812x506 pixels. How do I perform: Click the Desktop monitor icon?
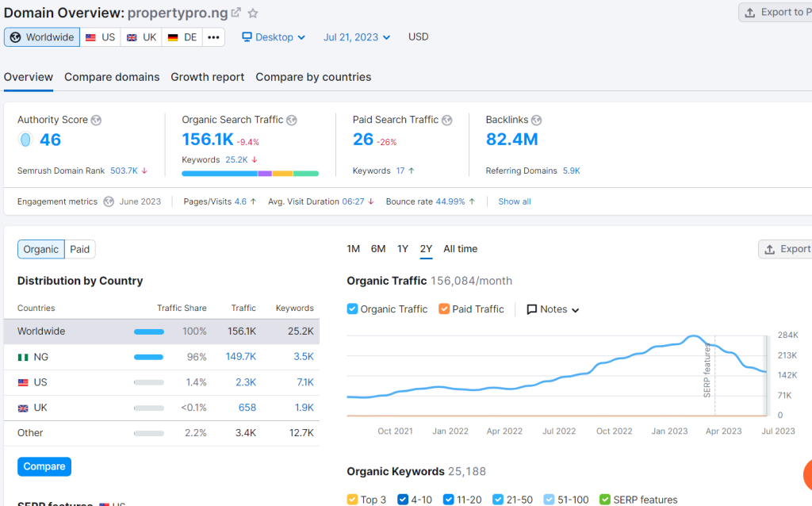tap(247, 36)
